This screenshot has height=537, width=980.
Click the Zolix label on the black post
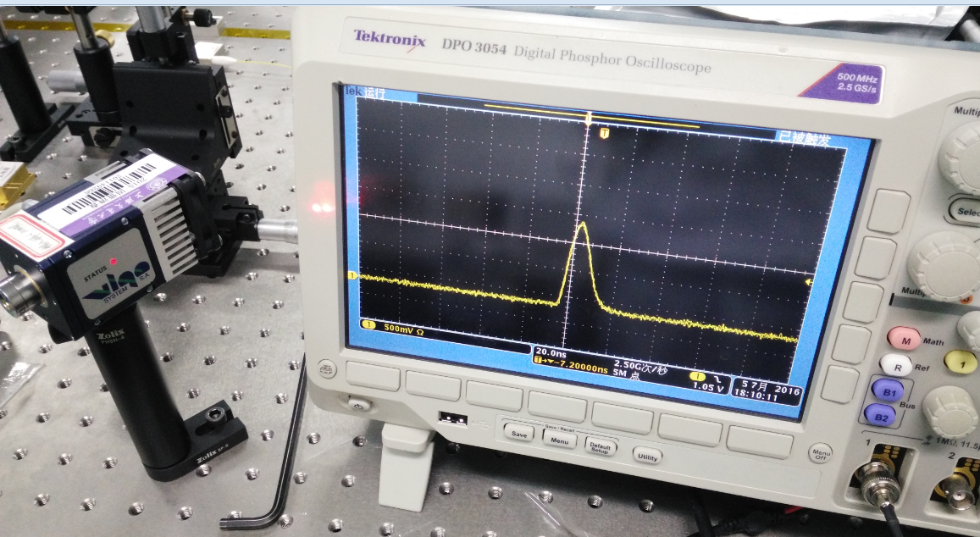(110, 335)
